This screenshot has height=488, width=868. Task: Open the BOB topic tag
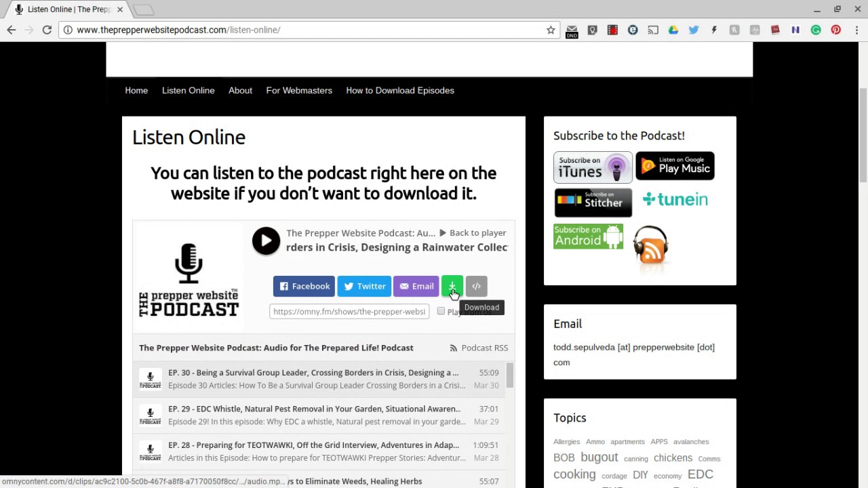point(564,457)
